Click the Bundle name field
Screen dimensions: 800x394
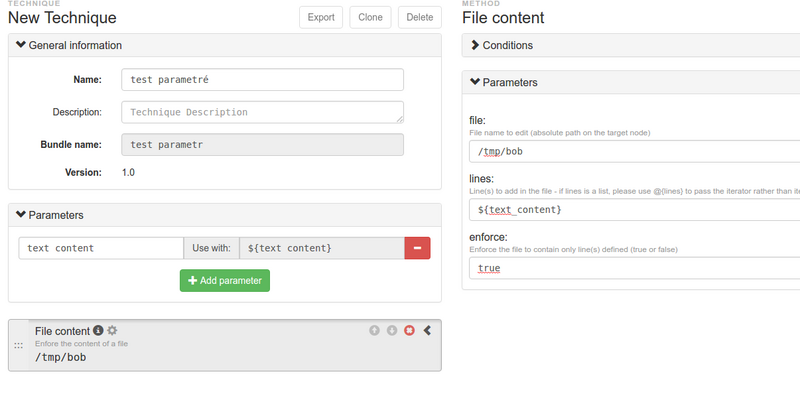(262, 145)
